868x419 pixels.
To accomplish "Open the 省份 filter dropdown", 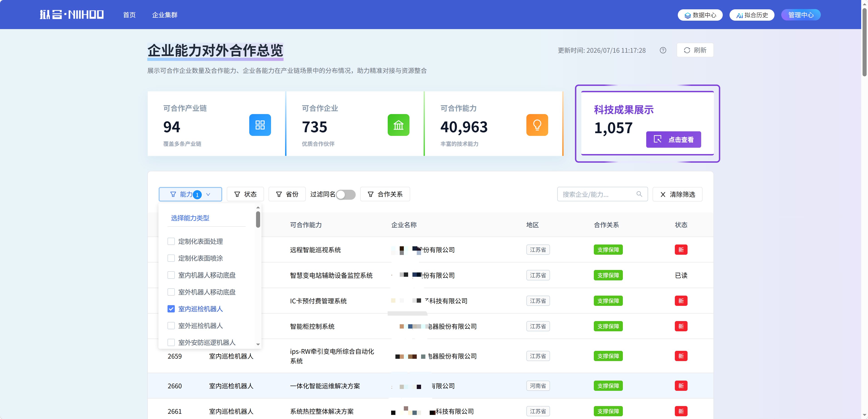I will pos(287,194).
